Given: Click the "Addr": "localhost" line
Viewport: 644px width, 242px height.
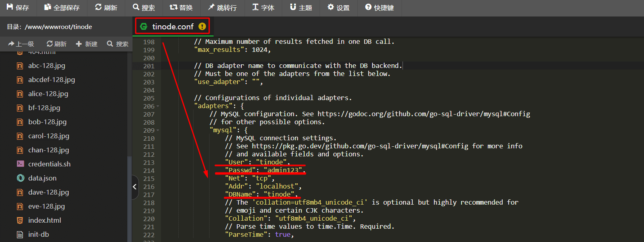Looking at the screenshot, I should [x=263, y=187].
